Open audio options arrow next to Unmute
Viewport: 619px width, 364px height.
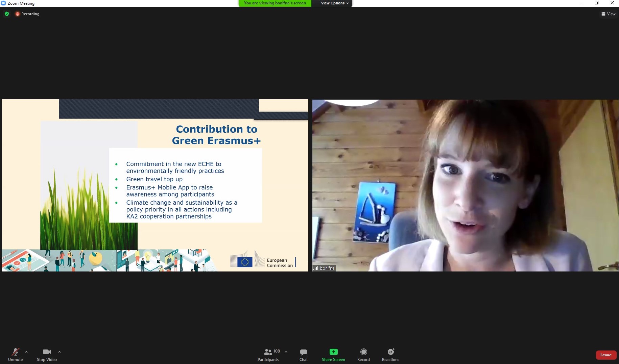[x=26, y=352]
